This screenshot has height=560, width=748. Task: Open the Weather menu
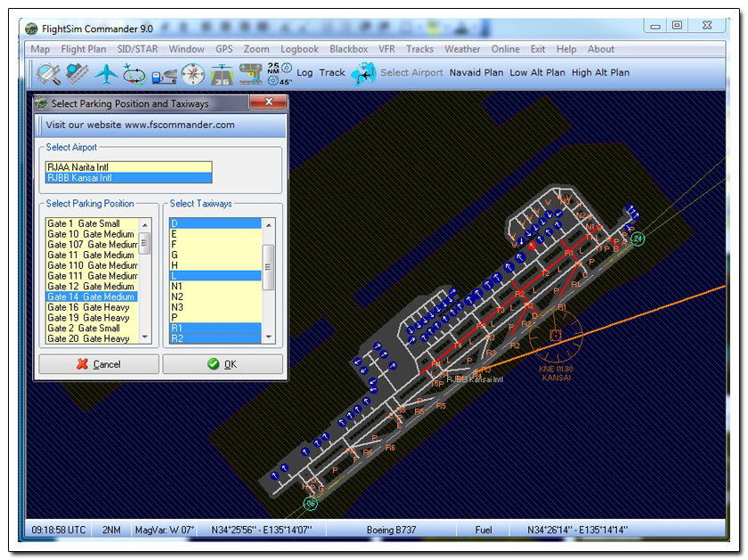462,49
